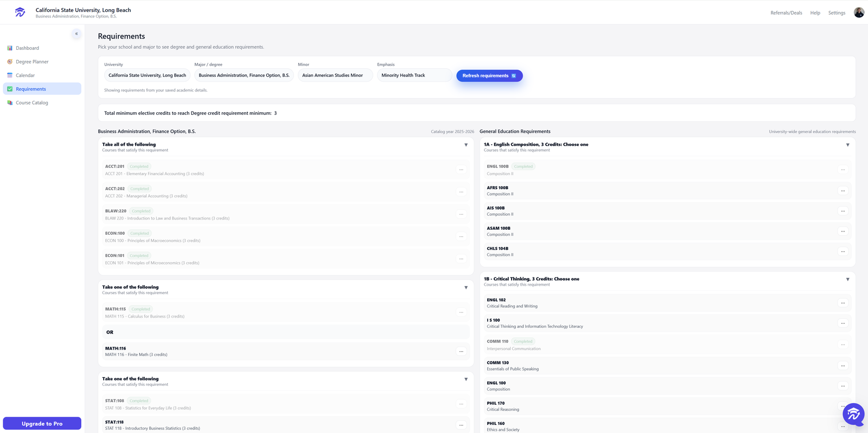Collapse the MATH Take one of the following section
Screen dimensions: 868x433
pyautogui.click(x=466, y=287)
